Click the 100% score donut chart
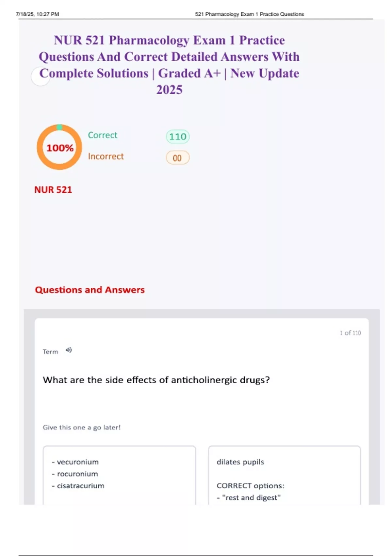This screenshot has width=392, height=556. tap(59, 147)
